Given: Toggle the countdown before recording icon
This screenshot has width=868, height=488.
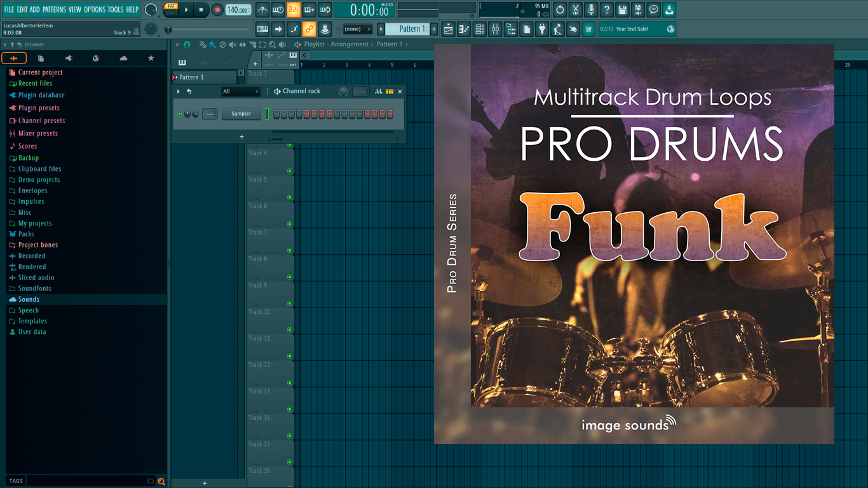Looking at the screenshot, I should point(294,10).
